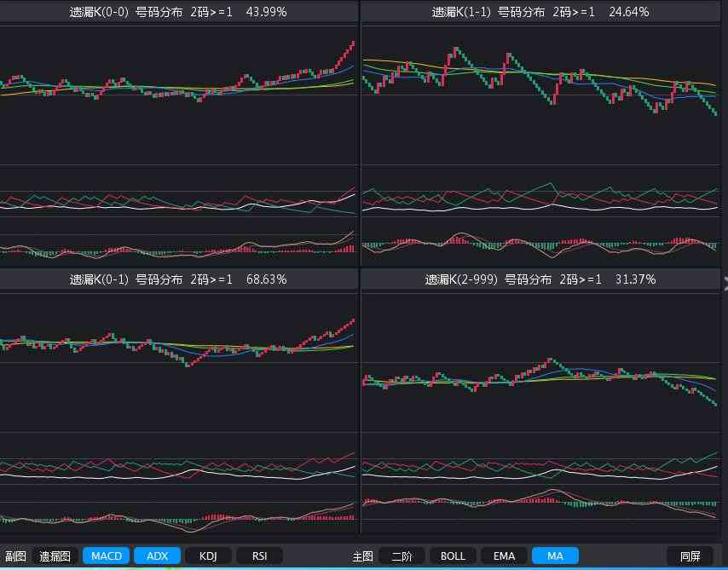The height and width of the screenshot is (570, 728).
Task: Click the 68.63% percentage value
Action: click(266, 279)
